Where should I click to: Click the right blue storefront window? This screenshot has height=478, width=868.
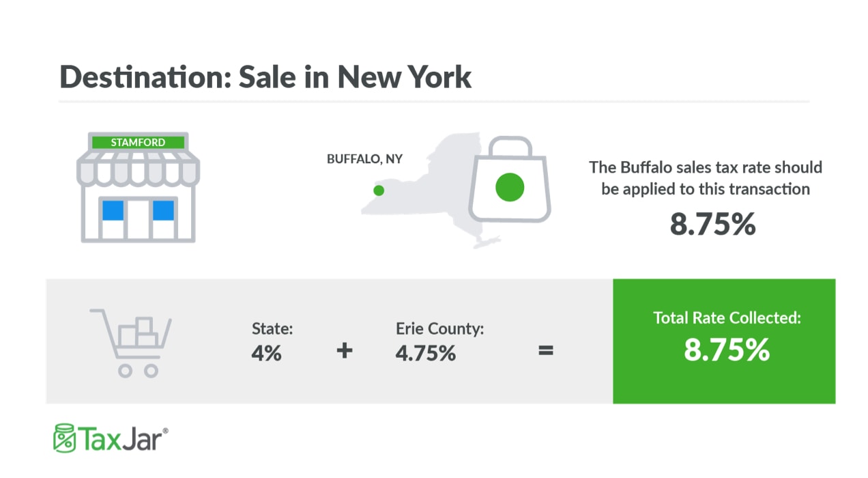[x=163, y=210]
